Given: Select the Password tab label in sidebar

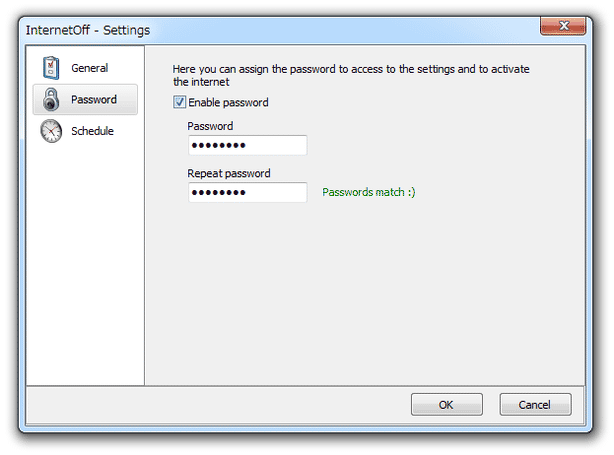Looking at the screenshot, I should pos(94,99).
